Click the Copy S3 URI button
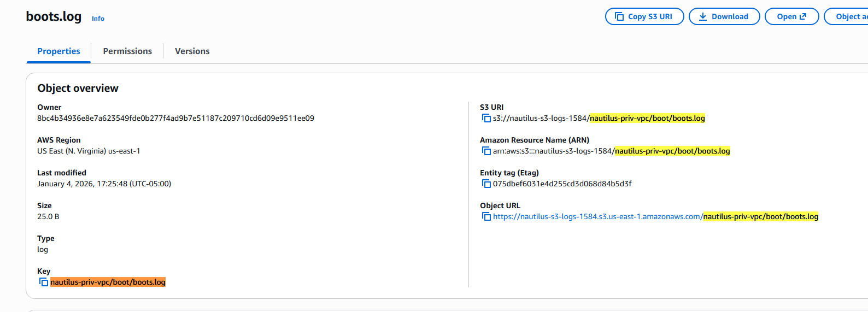Viewport: 868px width, 312px height. [644, 16]
